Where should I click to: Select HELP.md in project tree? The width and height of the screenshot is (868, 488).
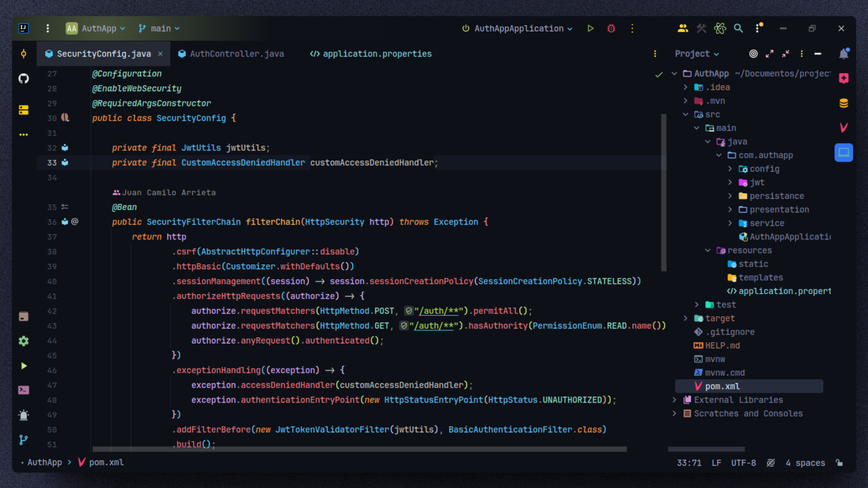(x=722, y=346)
